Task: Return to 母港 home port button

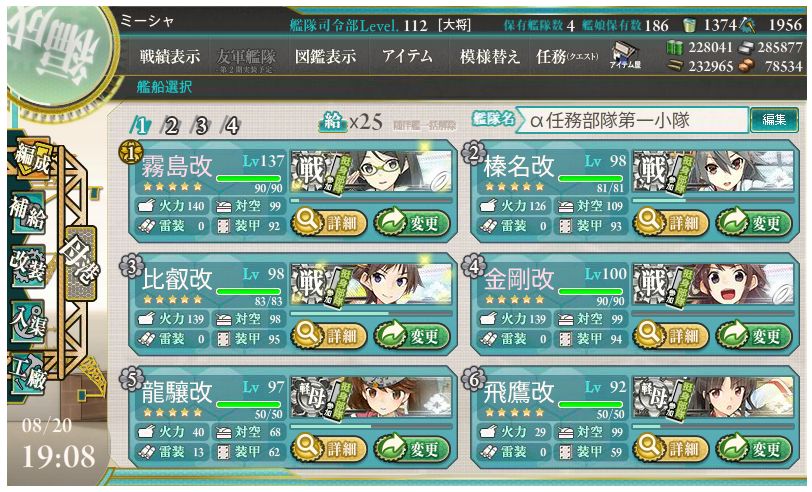Action: click(79, 264)
